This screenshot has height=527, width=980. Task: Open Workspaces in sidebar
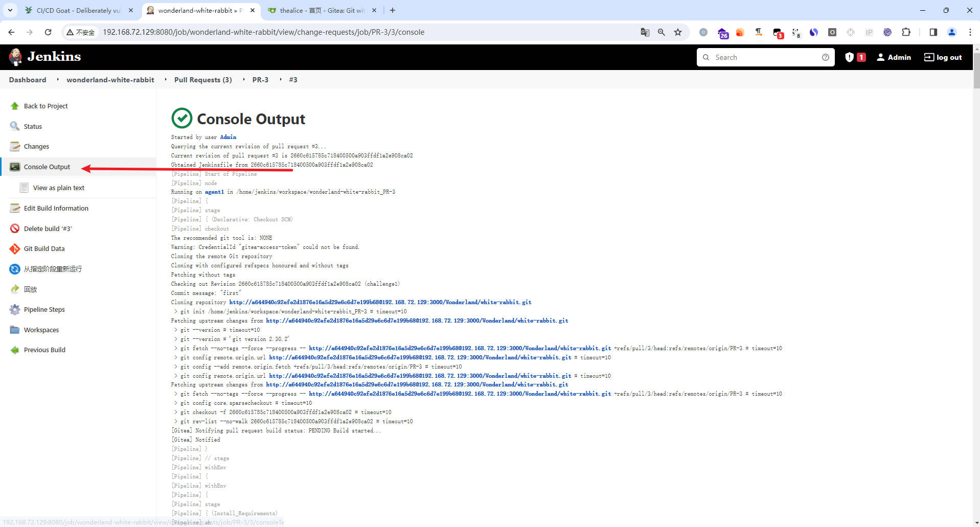click(41, 330)
